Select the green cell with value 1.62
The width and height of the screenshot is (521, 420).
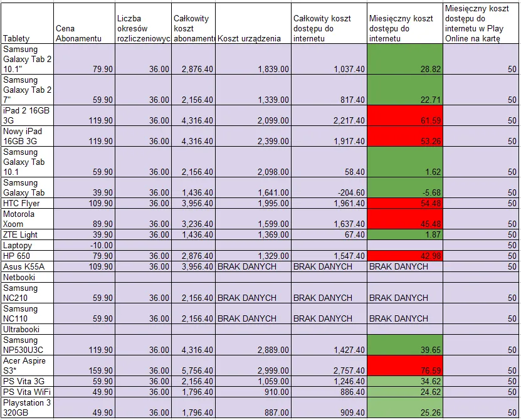[x=405, y=162]
